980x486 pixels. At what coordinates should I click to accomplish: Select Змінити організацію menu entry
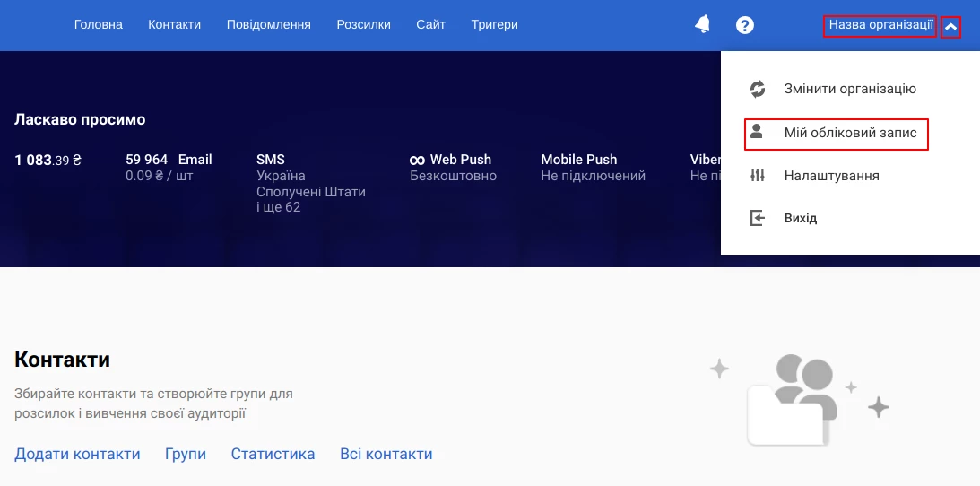850,89
